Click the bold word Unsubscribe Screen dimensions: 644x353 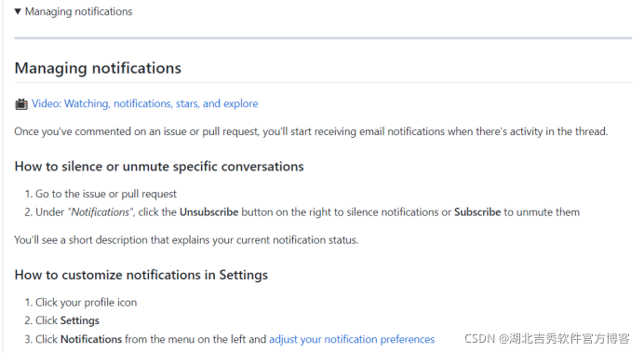pos(209,212)
